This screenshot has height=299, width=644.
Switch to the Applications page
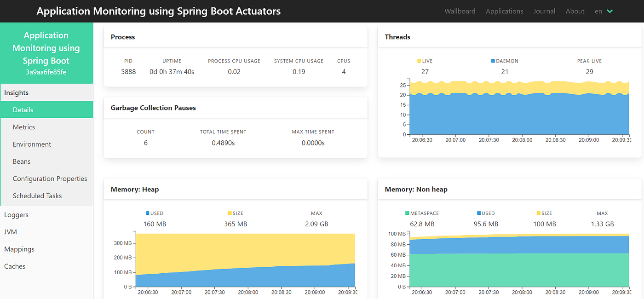[x=504, y=11]
